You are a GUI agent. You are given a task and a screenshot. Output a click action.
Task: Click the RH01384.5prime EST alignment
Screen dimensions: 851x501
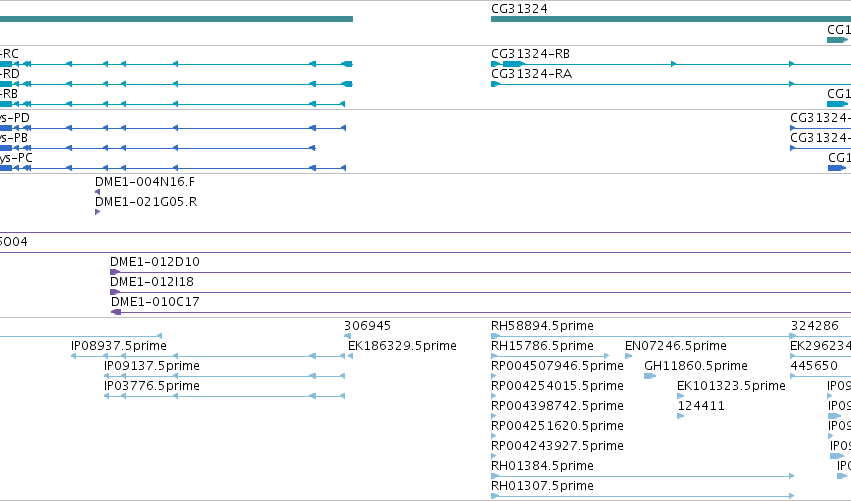[643, 476]
